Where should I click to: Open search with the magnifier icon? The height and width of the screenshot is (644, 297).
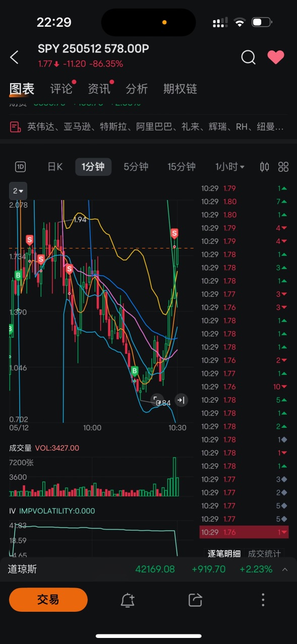click(248, 57)
